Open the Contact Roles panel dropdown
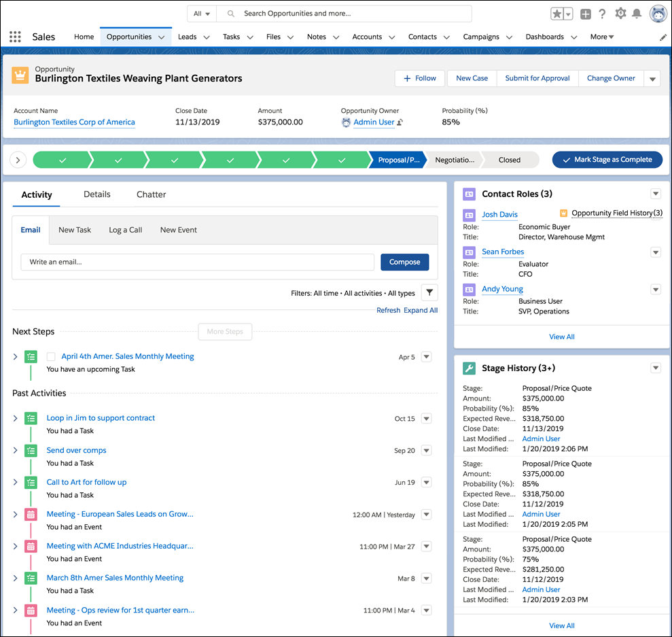Viewport: 672px width, 637px height. point(656,194)
